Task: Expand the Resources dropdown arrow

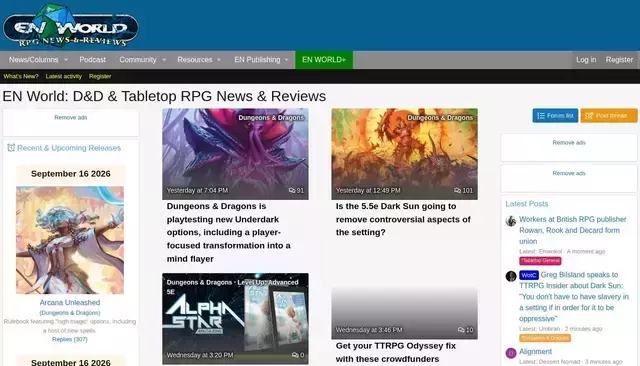Action: click(219, 60)
